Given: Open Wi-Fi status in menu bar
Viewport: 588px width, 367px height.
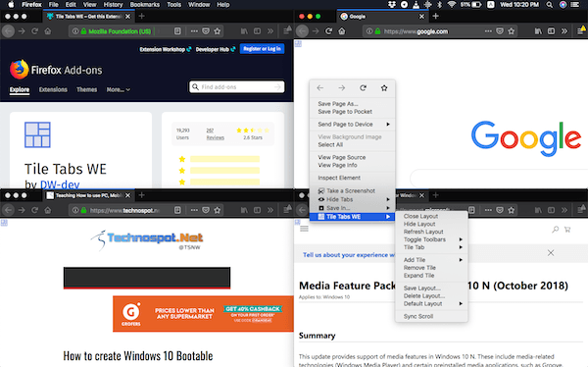Looking at the screenshot, I should pos(452,5).
